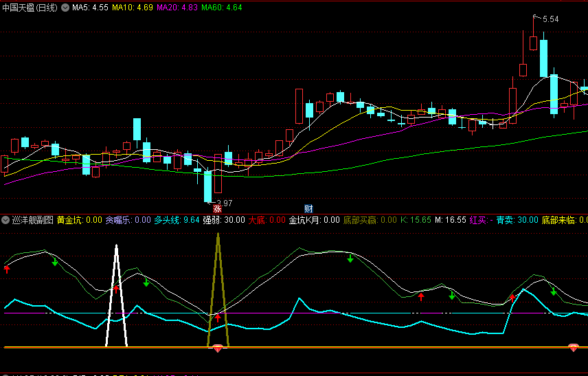The height and width of the screenshot is (376, 588).
Task: Click the red up arrow at far left
Action: coord(7,269)
